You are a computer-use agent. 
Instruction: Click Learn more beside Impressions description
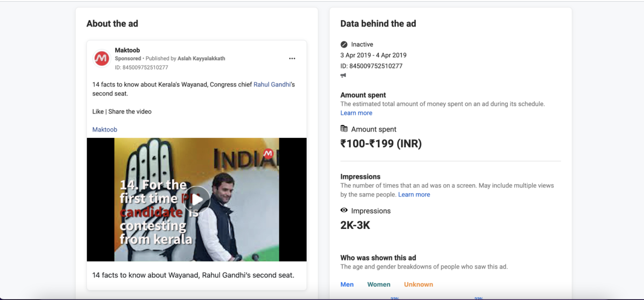click(414, 195)
